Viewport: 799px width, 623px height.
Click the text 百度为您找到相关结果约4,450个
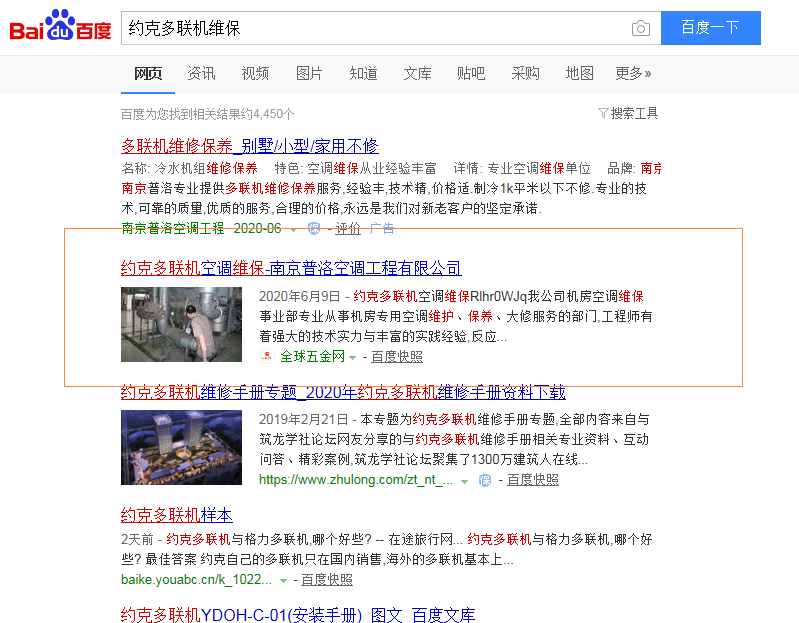click(207, 114)
